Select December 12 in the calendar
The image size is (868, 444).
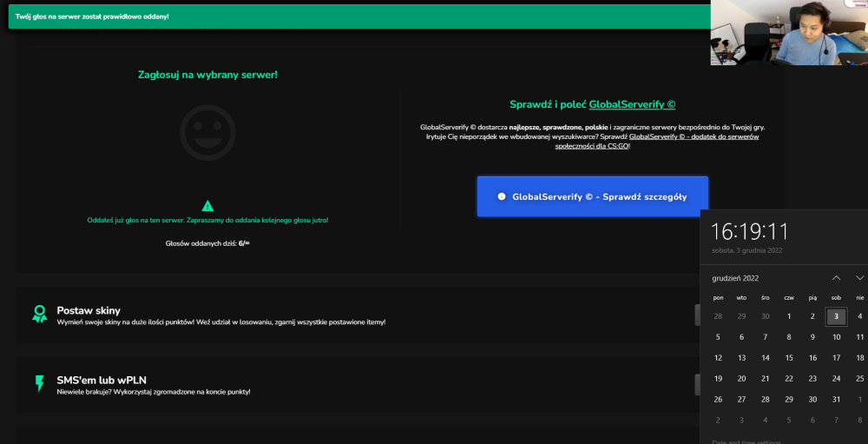pyautogui.click(x=718, y=358)
